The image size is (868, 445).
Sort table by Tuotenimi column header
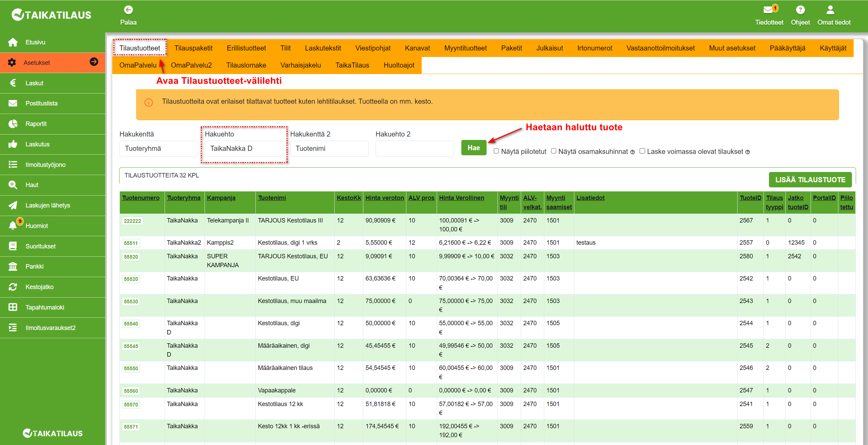point(272,198)
